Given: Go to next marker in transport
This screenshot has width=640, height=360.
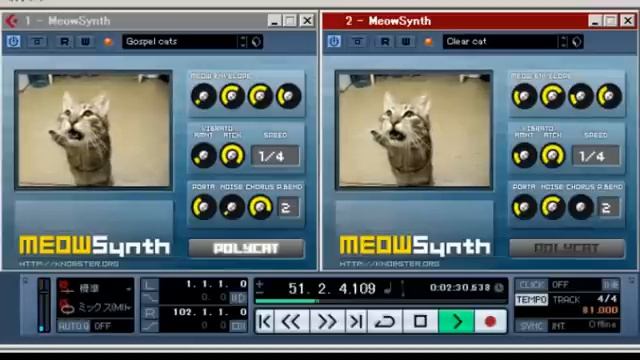Looking at the screenshot, I should tap(356, 322).
